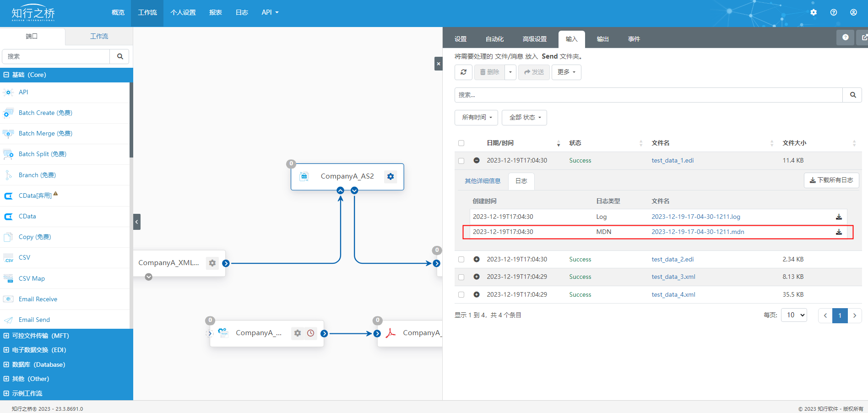Image resolution: width=868 pixels, height=413 pixels.
Task: Click the connector search input field
Action: pyautogui.click(x=56, y=56)
